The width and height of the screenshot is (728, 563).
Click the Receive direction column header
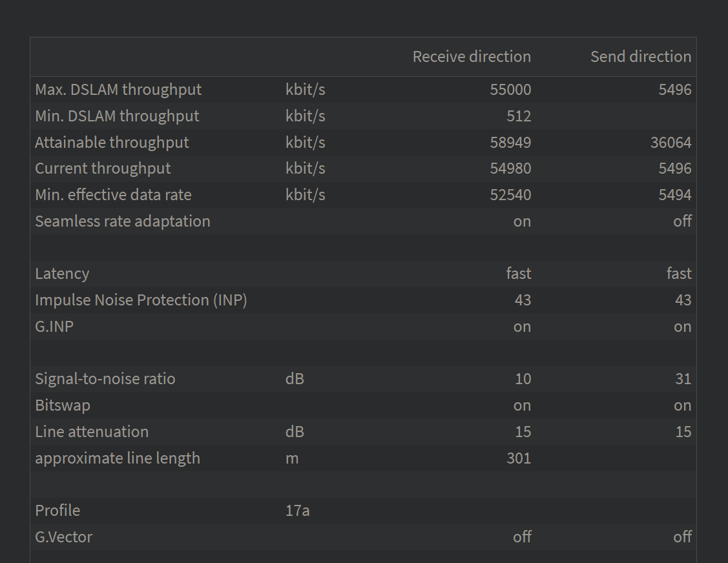(472, 57)
